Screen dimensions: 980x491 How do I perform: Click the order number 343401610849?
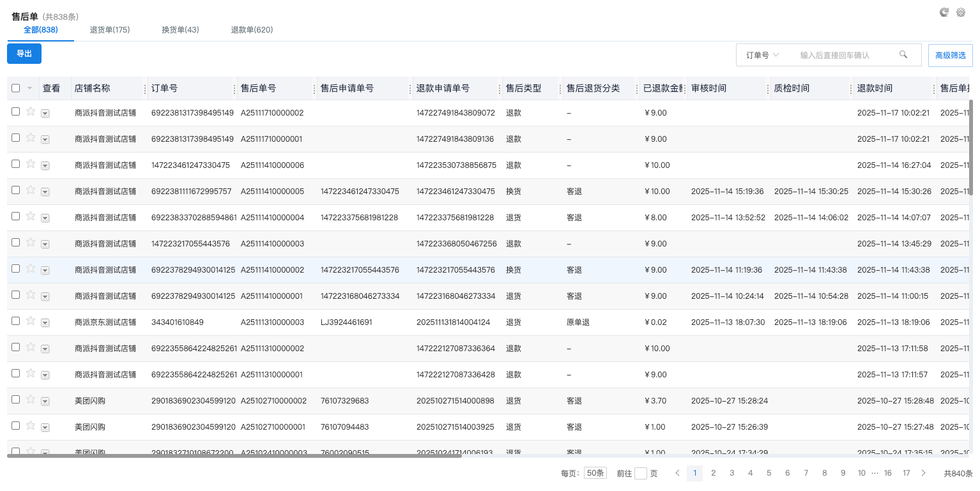point(178,322)
